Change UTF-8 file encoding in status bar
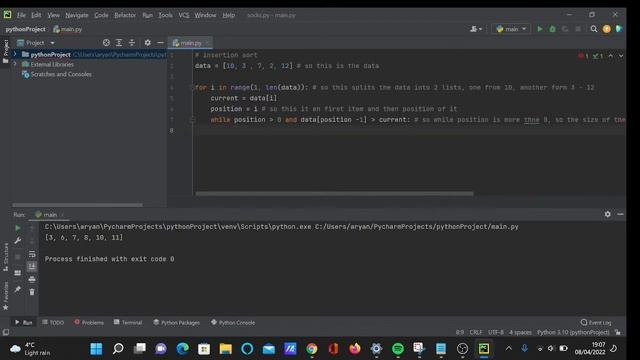 (x=496, y=332)
